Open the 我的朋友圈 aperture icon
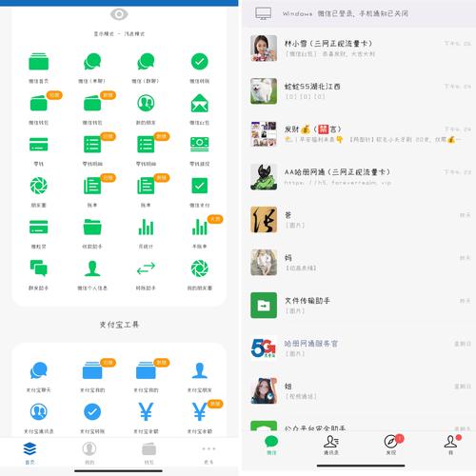Image resolution: width=476 pixels, height=476 pixels. coord(199,268)
